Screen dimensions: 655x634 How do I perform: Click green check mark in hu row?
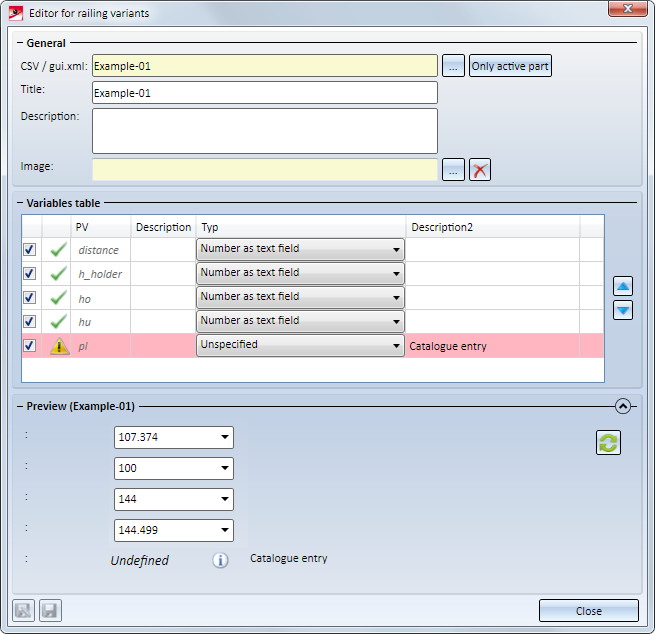(58, 322)
